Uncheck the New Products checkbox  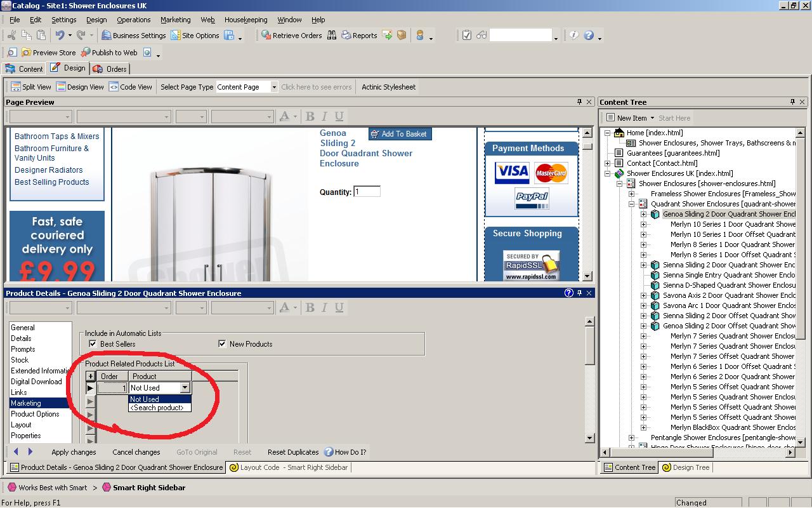(222, 344)
